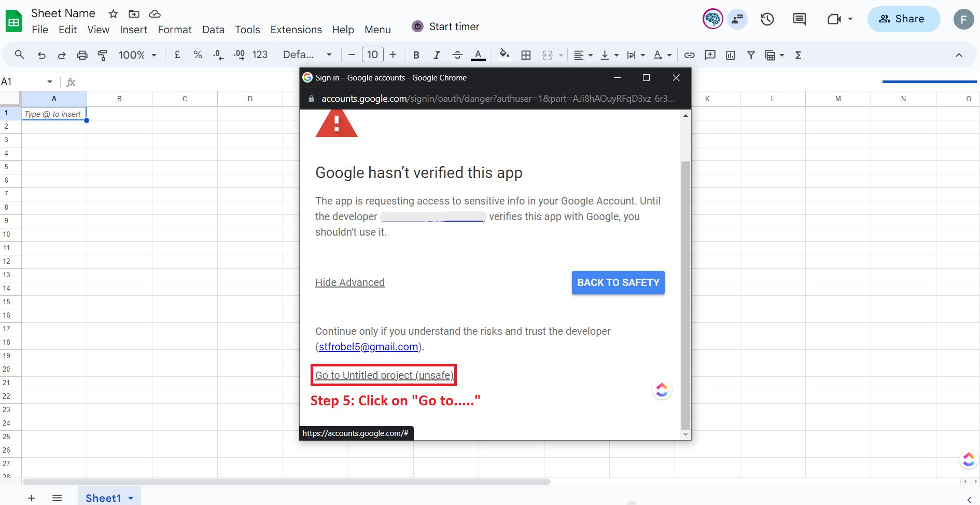Click Go to Untitled project (unsafe)

coord(384,375)
